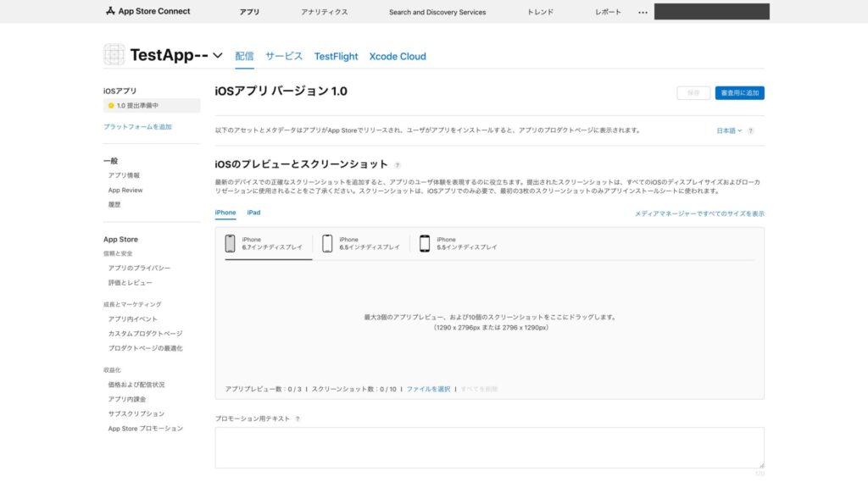Select iPhone 6.5 inch display device icon
This screenshot has width=868, height=482.
tap(327, 243)
